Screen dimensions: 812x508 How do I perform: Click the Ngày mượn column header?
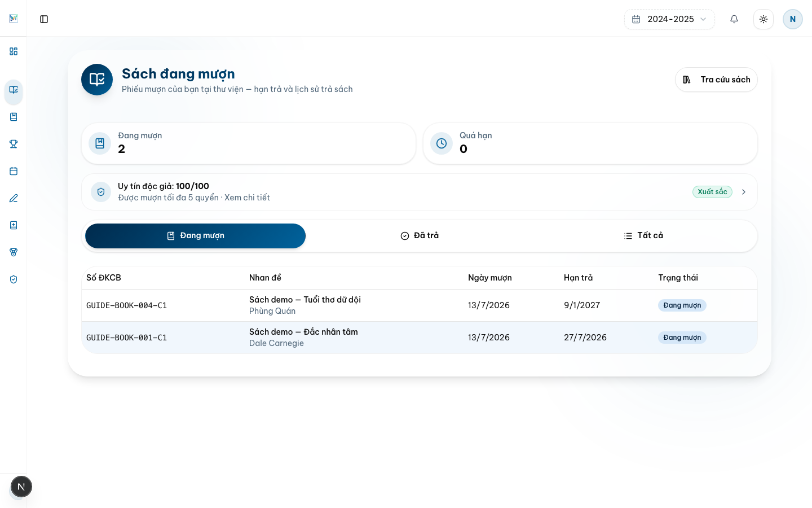[x=490, y=278]
